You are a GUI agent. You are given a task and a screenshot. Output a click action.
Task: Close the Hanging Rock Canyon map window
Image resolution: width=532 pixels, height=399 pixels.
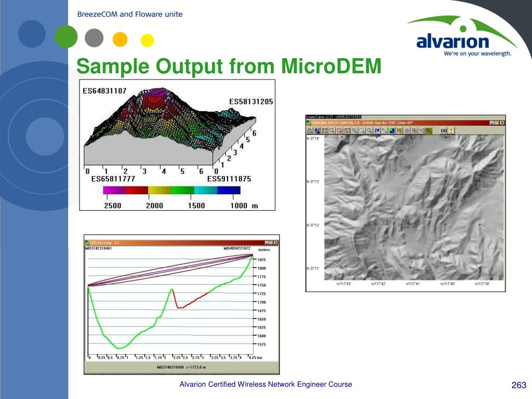(x=502, y=123)
